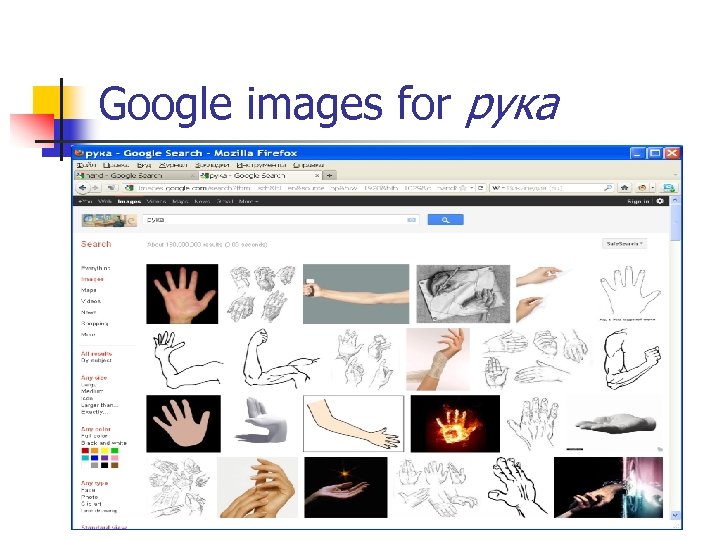Pick the red color filter swatch
This screenshot has width=720, height=540.
point(85,451)
